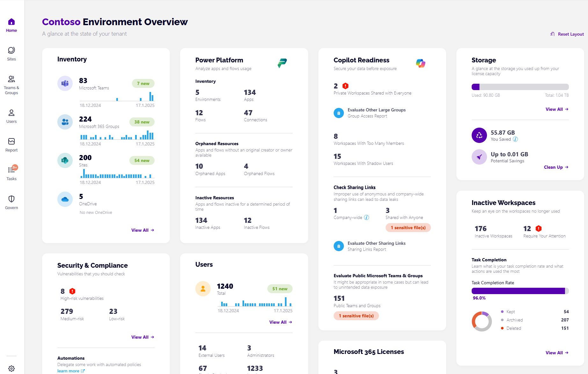
Task: Open the Sites section from the sidebar
Action: tap(11, 50)
